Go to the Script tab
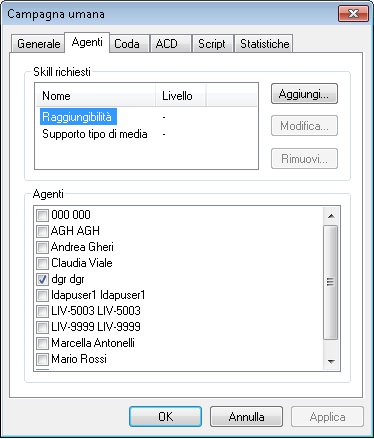This screenshot has height=439, width=374. pyautogui.click(x=212, y=44)
